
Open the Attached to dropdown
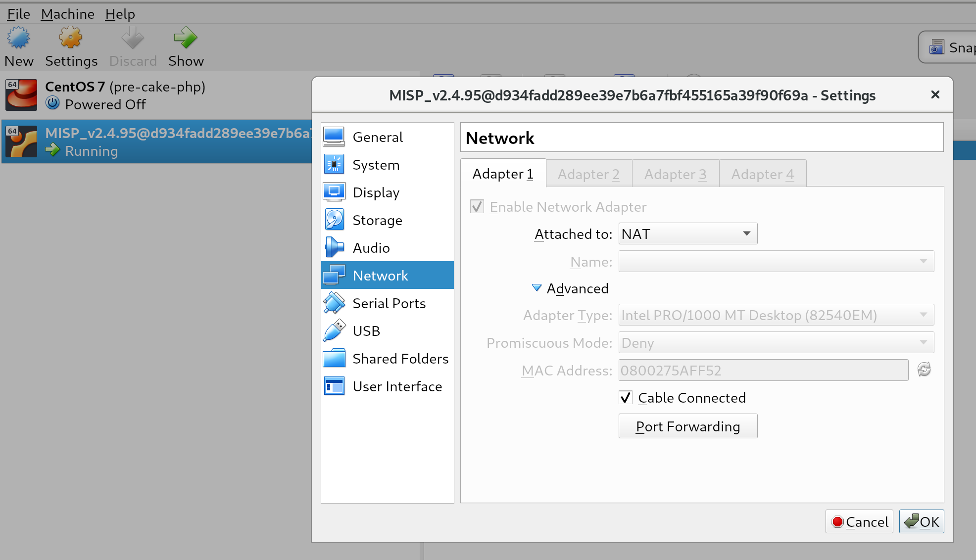(x=687, y=233)
